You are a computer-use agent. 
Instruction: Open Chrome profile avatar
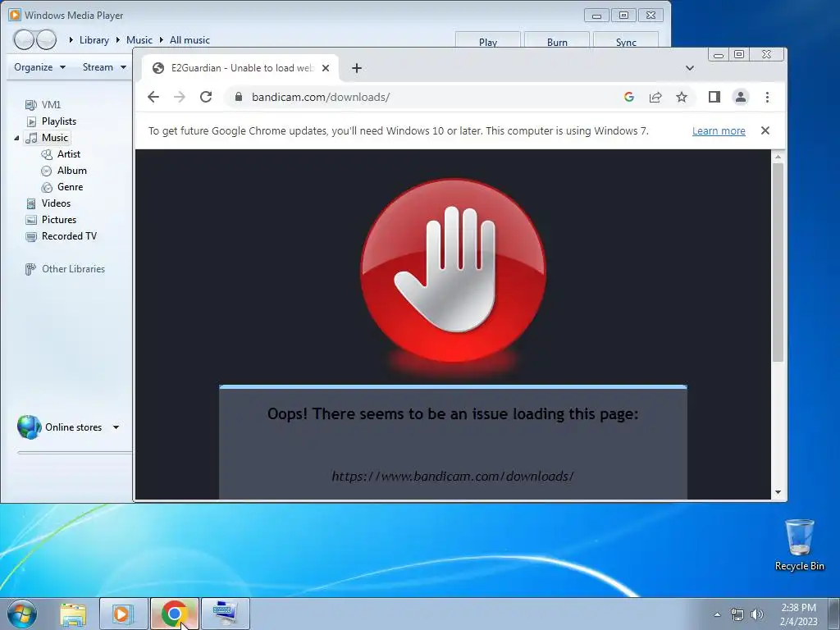pos(741,97)
